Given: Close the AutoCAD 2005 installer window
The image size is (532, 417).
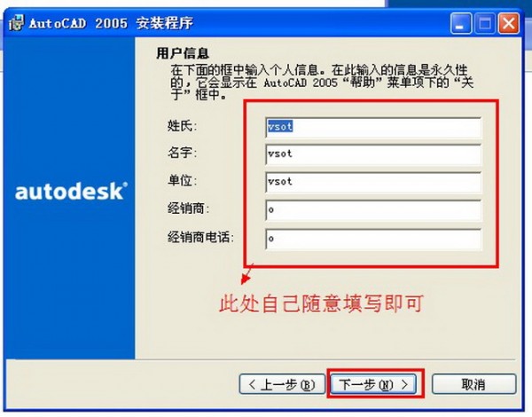Looking at the screenshot, I should pos(509,23).
